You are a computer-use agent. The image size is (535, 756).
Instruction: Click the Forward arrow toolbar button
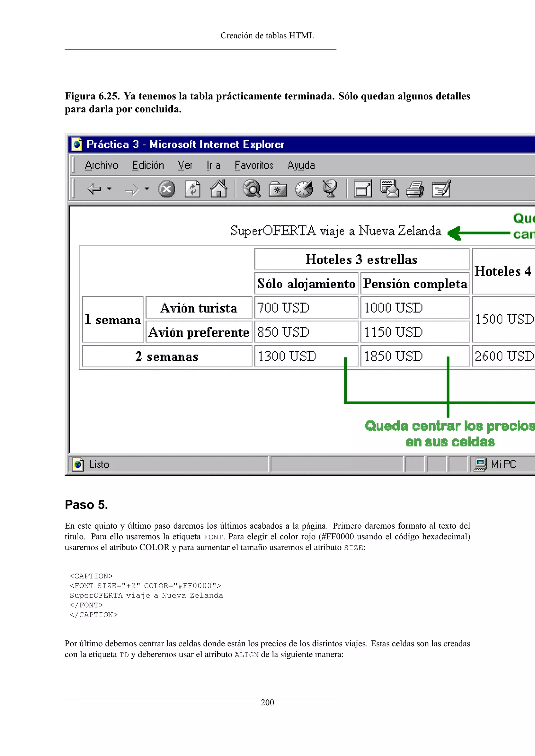[132, 189]
